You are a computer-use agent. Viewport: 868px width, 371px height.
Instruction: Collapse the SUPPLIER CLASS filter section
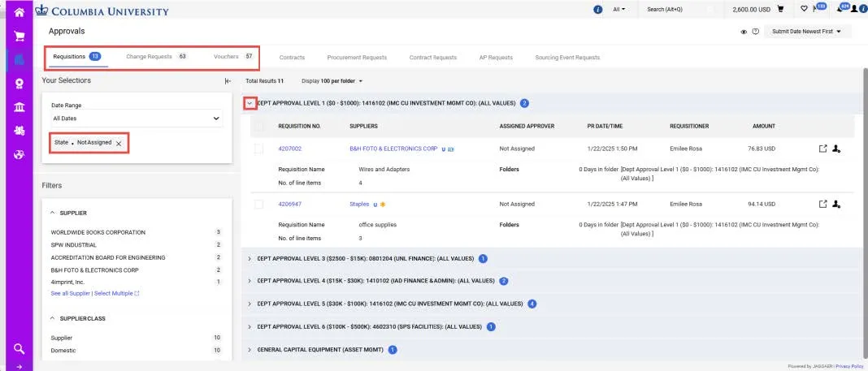pyautogui.click(x=53, y=318)
